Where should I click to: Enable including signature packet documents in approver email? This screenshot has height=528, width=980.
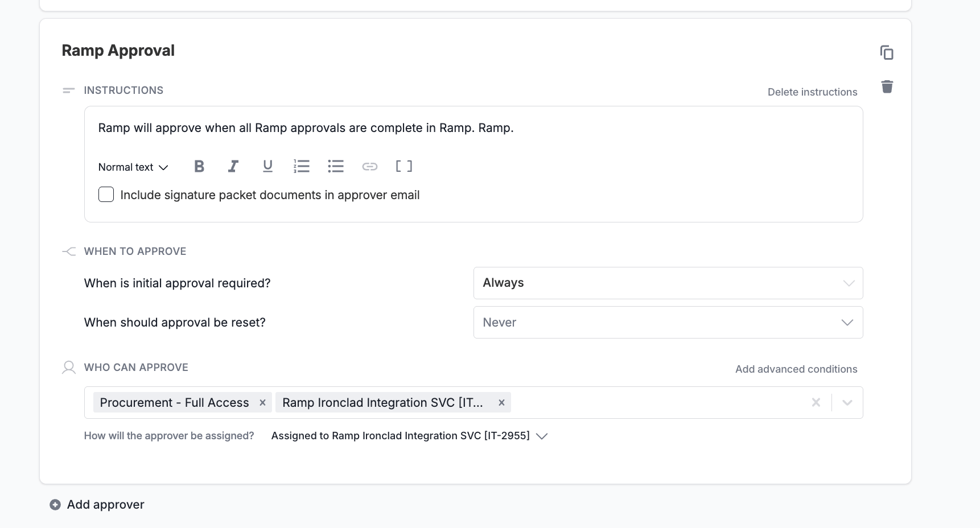[106, 195]
